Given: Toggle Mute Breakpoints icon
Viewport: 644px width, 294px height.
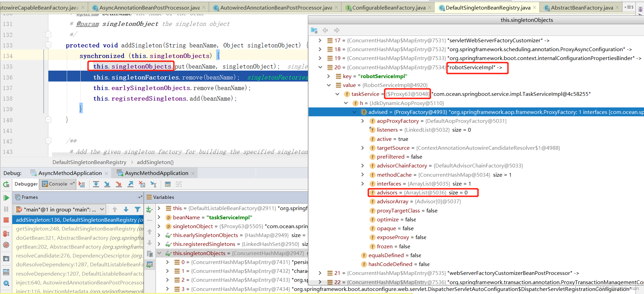Looking at the screenshot, I should [6, 245].
